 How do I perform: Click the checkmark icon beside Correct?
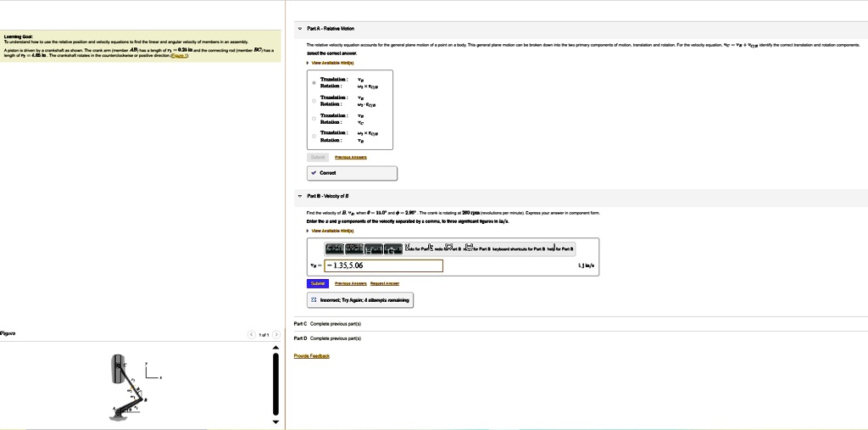[x=314, y=173]
